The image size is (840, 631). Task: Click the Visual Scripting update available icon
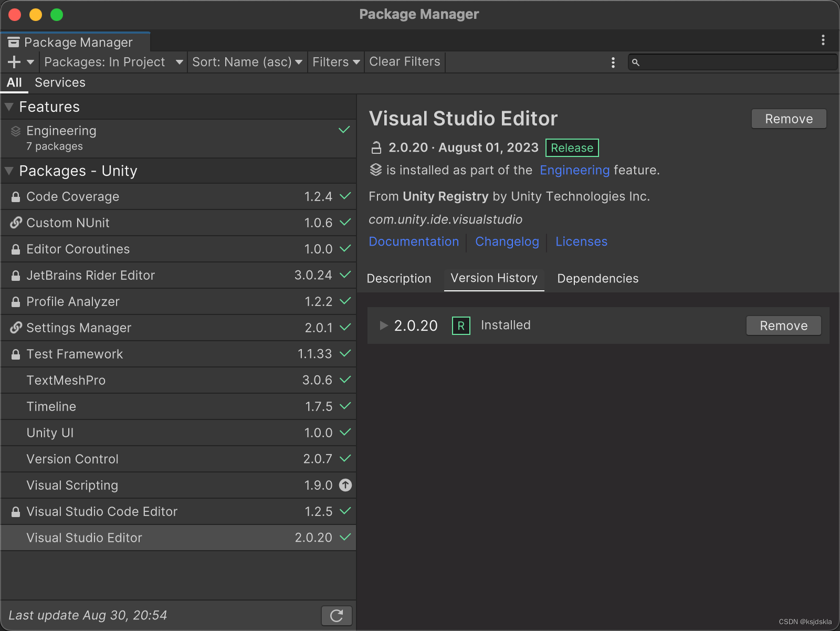click(x=345, y=485)
